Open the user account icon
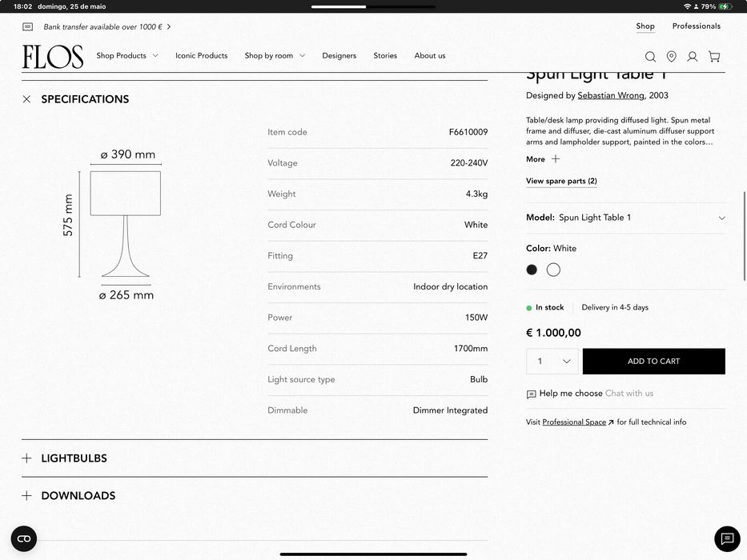This screenshot has height=560, width=747. click(693, 57)
